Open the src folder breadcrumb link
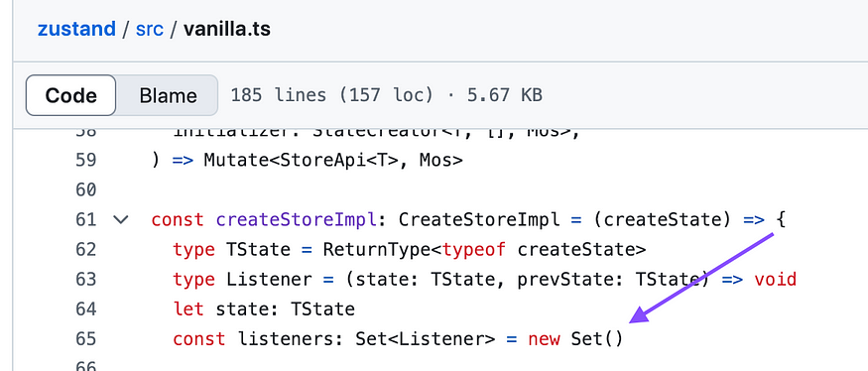868x371 pixels. click(x=150, y=29)
